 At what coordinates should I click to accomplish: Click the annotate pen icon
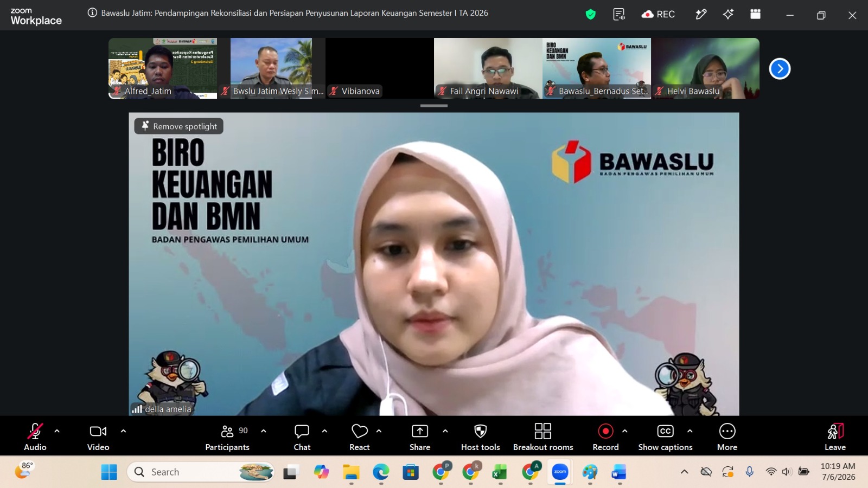click(x=701, y=15)
